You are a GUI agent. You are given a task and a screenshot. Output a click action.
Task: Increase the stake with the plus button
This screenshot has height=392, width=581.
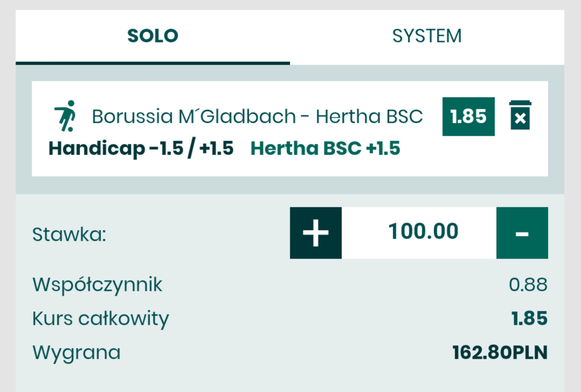[316, 233]
